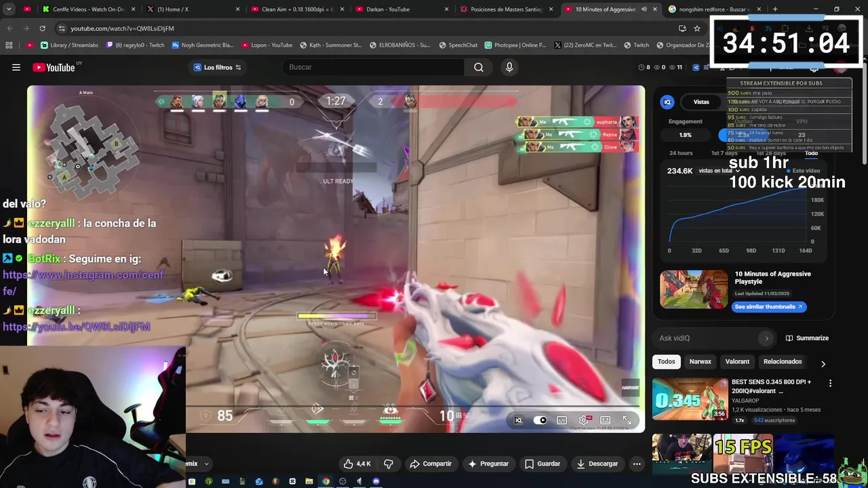Open Discord from the taskbar
Image resolution: width=868 pixels, height=488 pixels.
[376, 482]
